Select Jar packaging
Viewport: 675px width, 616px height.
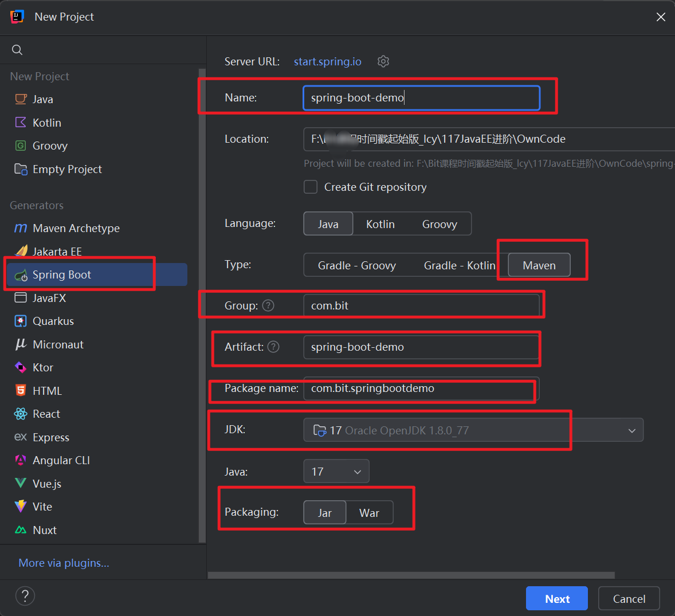324,513
